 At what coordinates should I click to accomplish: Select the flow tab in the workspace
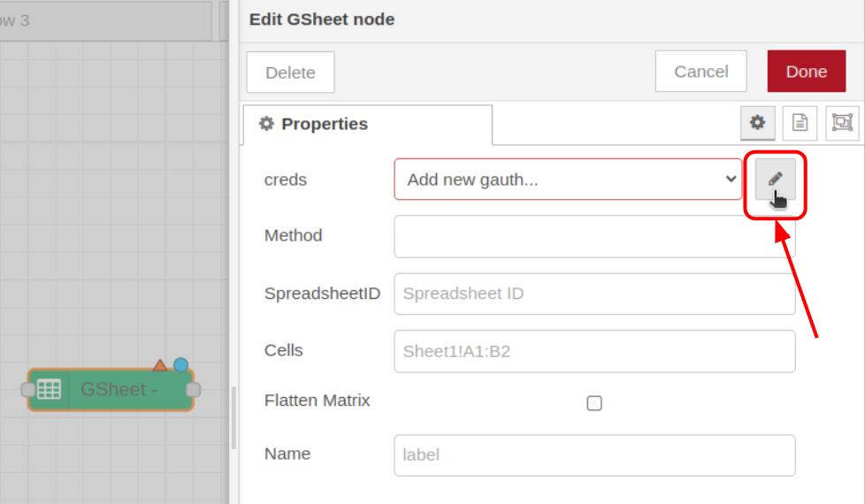[105, 20]
